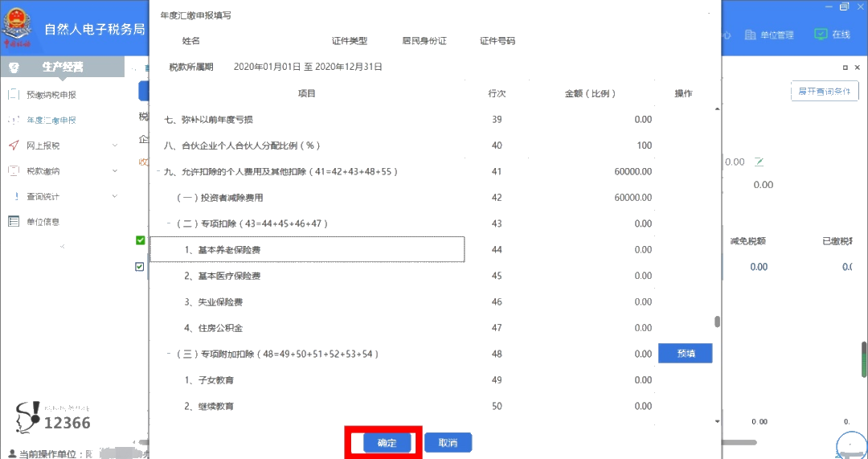The height and width of the screenshot is (459, 868).
Task: Click the 年度汇缴申报 sidebar icon
Action: [14, 120]
